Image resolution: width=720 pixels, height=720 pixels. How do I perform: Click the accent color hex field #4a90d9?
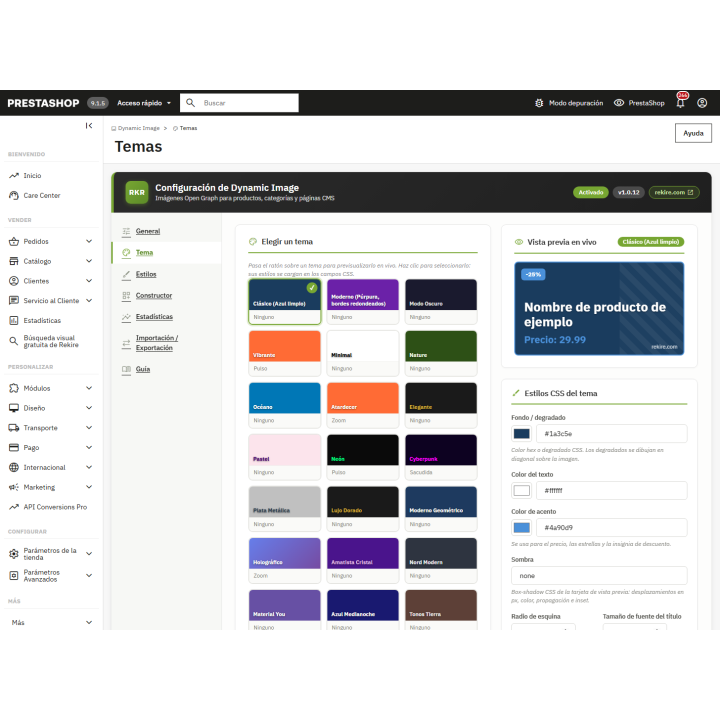click(611, 528)
